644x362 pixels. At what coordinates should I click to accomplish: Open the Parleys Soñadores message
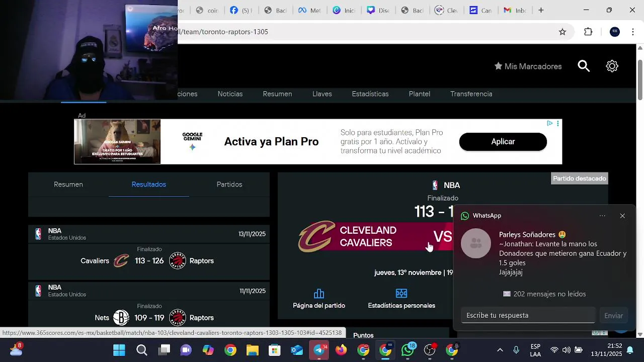point(562,253)
